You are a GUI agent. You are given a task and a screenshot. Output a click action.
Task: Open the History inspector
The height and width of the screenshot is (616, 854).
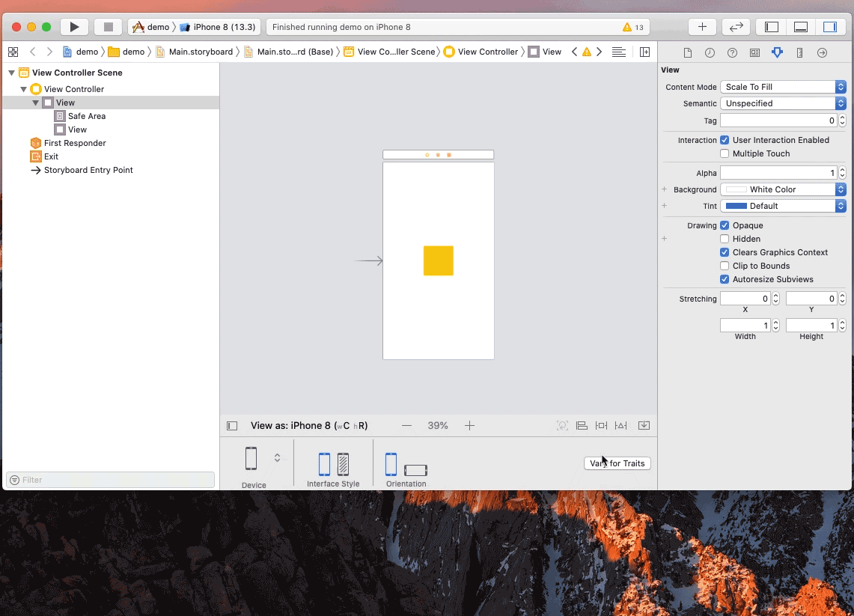[x=710, y=53]
